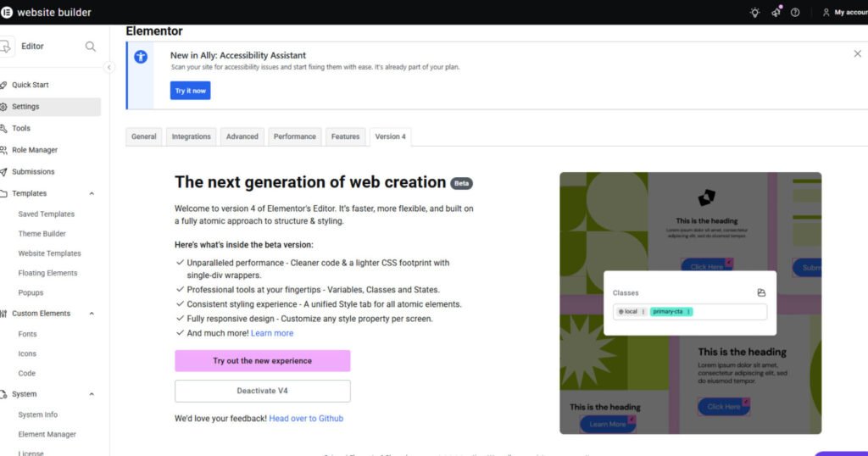Collapse the Templates section

92,194
